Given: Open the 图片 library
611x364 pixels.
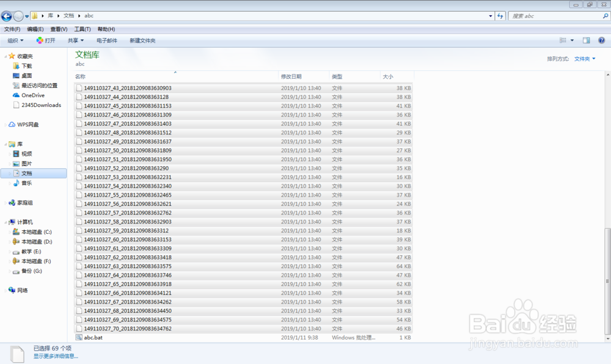Looking at the screenshot, I should pos(26,164).
